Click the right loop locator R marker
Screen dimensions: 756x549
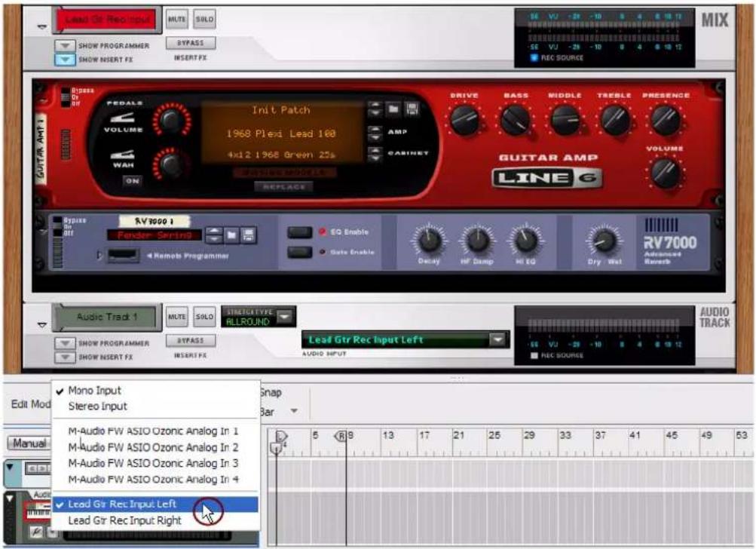341,436
